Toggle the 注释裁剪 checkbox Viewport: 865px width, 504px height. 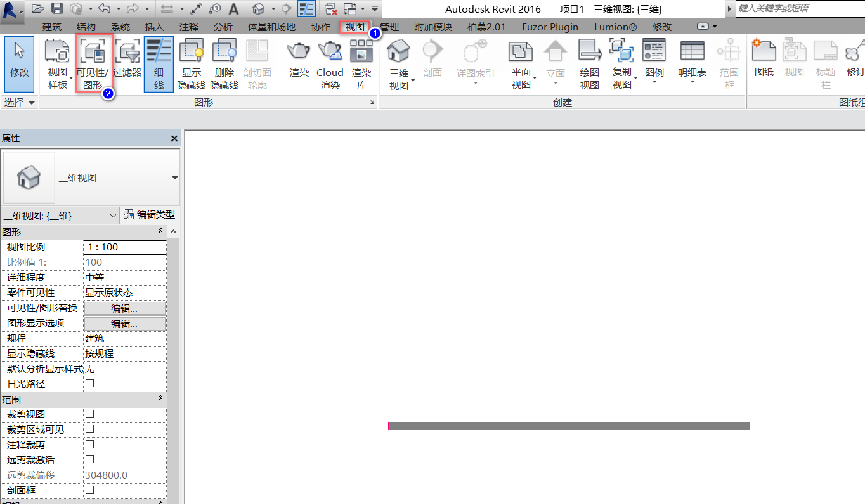coord(90,444)
